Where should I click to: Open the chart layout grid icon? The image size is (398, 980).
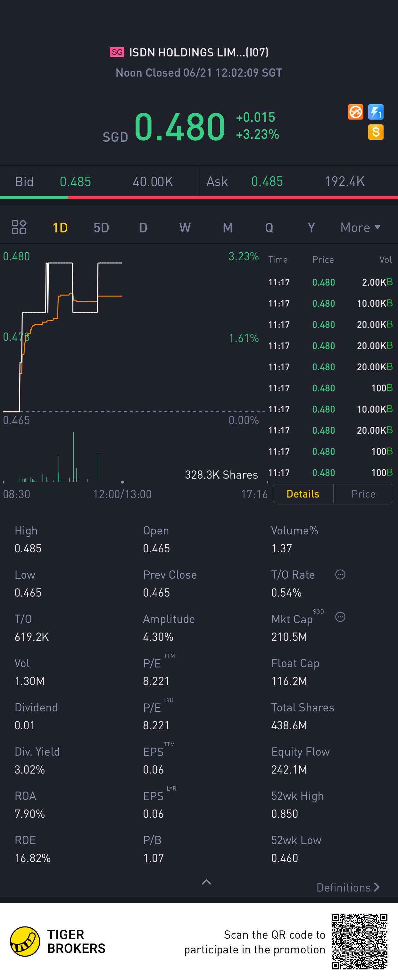[x=19, y=227]
